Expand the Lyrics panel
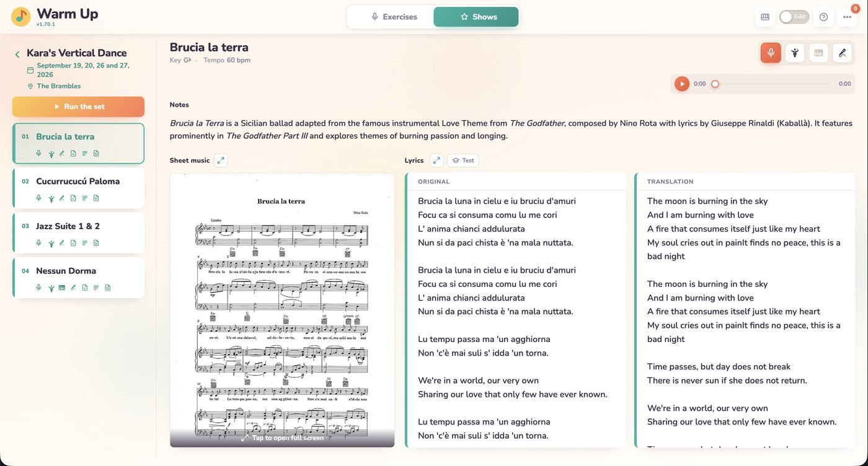 [x=436, y=160]
